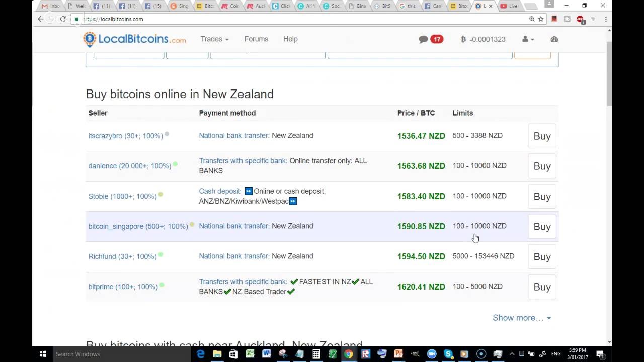644x362 pixels.
Task: Click the page vertical scrollbar
Action: [x=609, y=73]
